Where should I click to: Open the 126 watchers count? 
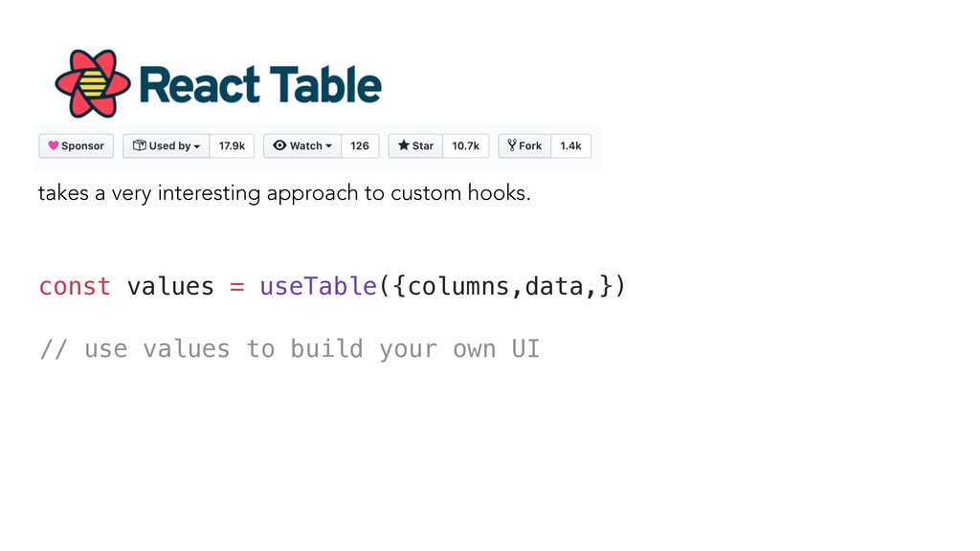tap(360, 145)
